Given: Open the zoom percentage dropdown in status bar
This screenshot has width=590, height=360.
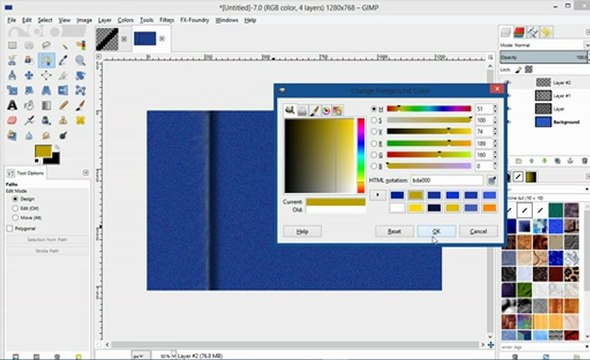Looking at the screenshot, I should (x=173, y=355).
